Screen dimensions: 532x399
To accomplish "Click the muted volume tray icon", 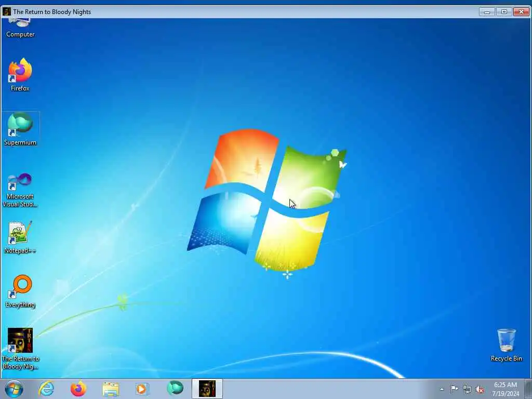I will pyautogui.click(x=480, y=390).
